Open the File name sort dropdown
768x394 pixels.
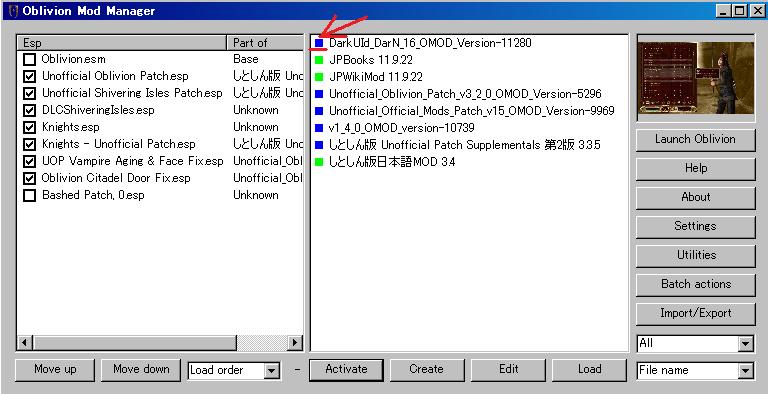745,370
